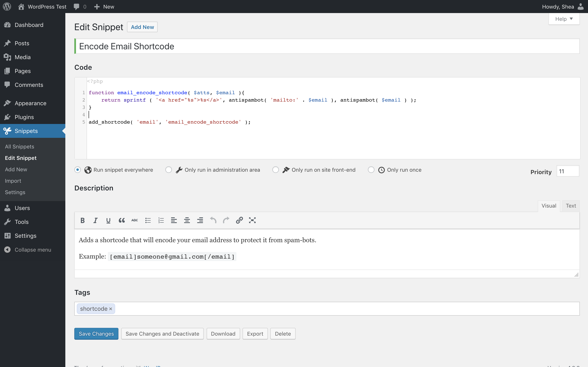588x367 pixels.
Task: Click the unordered list icon
Action: [148, 220]
